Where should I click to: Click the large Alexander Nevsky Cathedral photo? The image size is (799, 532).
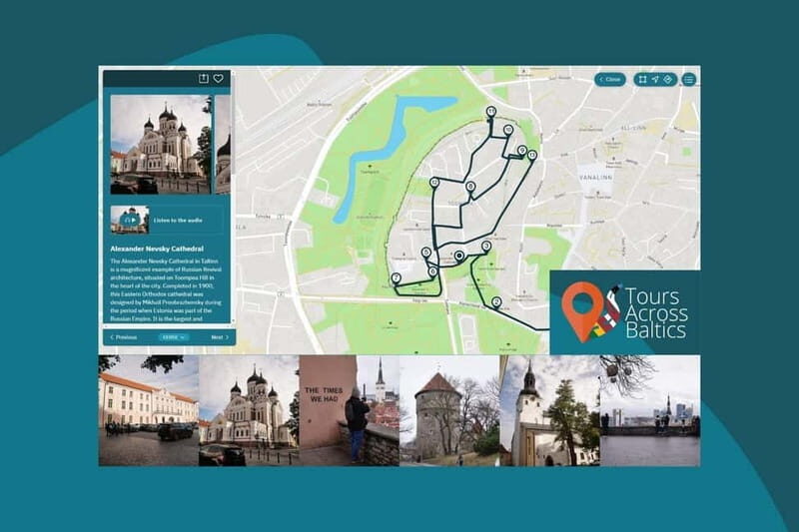coord(160,144)
